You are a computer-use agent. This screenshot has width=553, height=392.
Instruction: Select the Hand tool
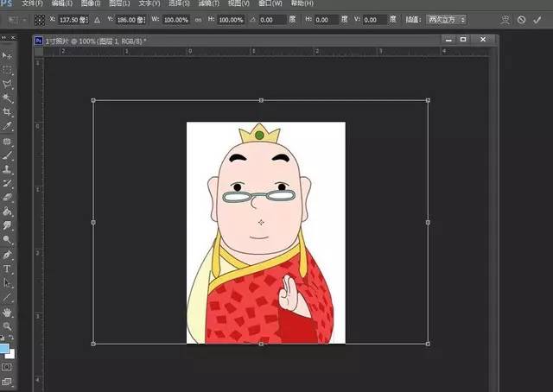pyautogui.click(x=7, y=313)
